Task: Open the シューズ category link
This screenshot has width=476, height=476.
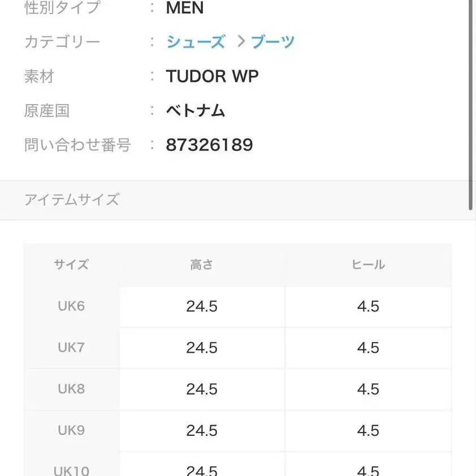Action: coord(196,42)
